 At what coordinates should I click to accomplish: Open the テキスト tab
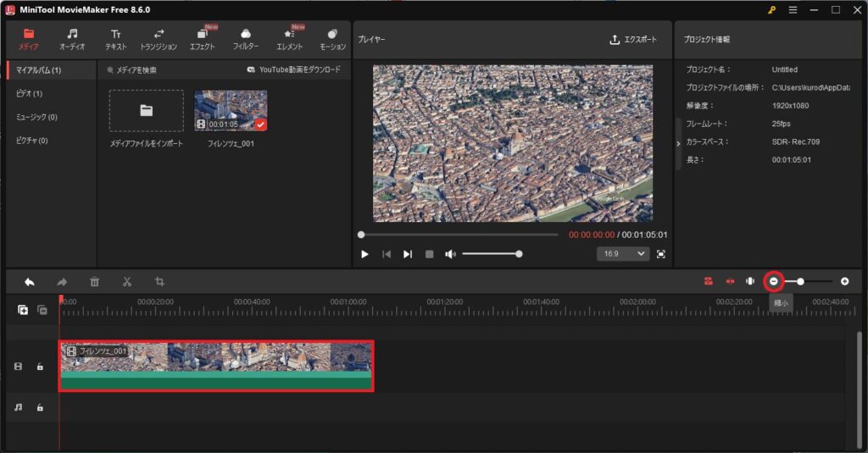click(x=115, y=40)
